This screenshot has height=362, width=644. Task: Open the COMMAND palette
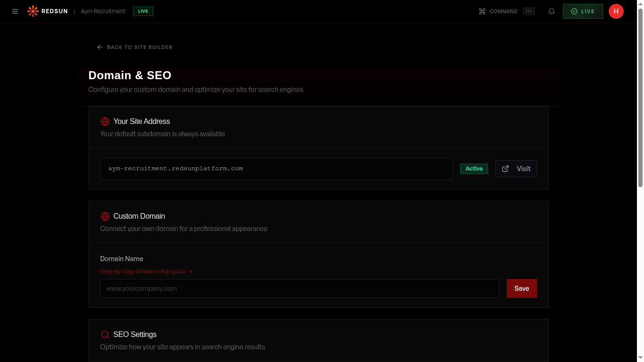499,11
